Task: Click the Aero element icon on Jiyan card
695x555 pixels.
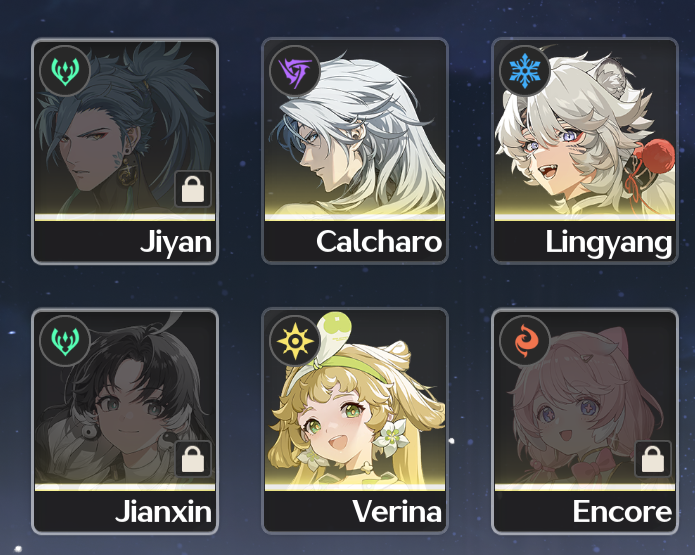Action: (x=65, y=71)
